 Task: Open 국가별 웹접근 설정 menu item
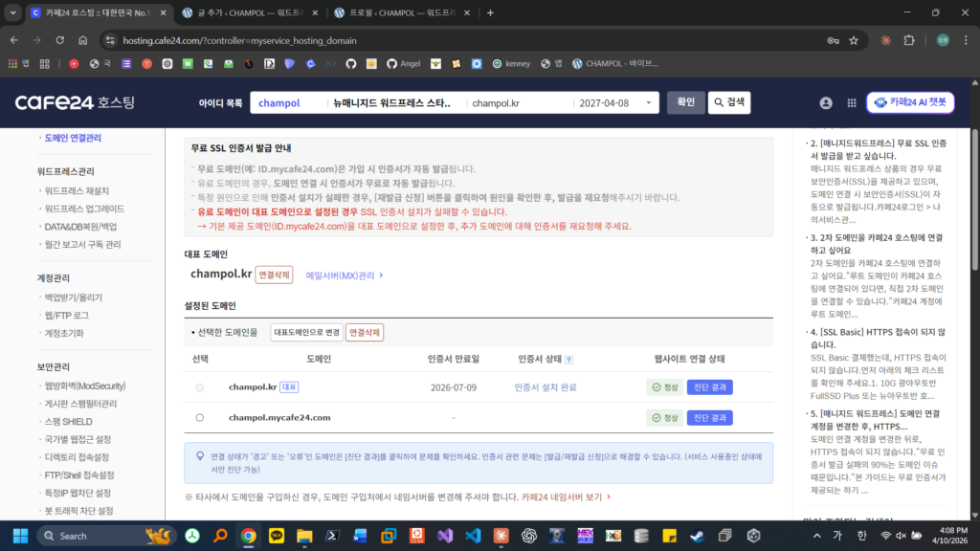[x=78, y=440]
